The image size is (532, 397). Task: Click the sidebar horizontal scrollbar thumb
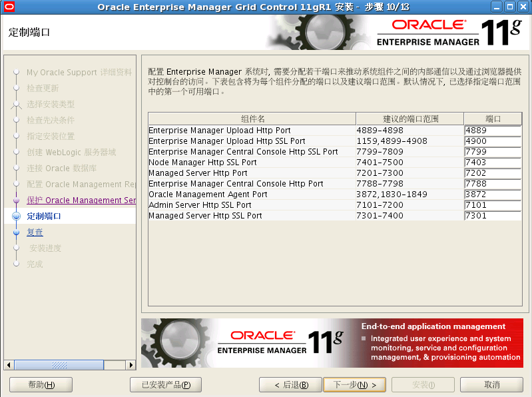coord(59,365)
